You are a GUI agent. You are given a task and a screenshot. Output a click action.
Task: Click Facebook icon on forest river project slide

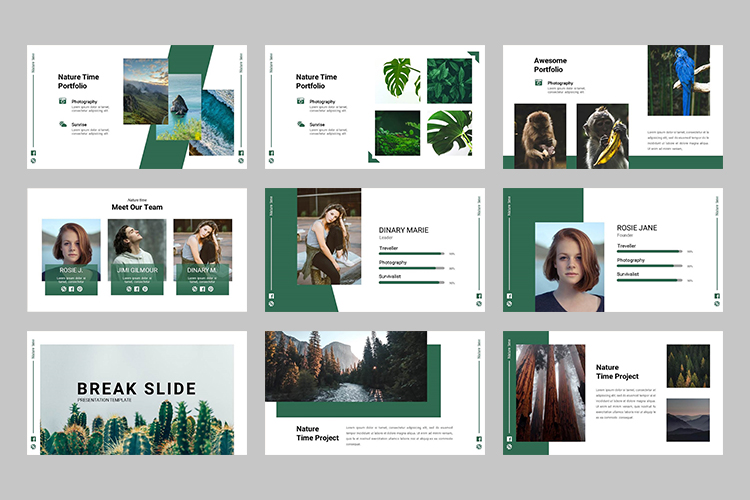(x=479, y=439)
